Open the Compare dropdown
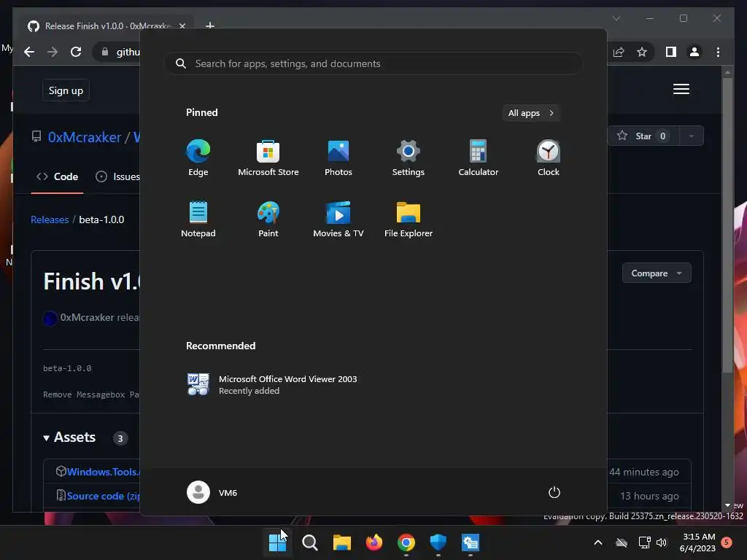The image size is (747, 560). pyautogui.click(x=657, y=273)
